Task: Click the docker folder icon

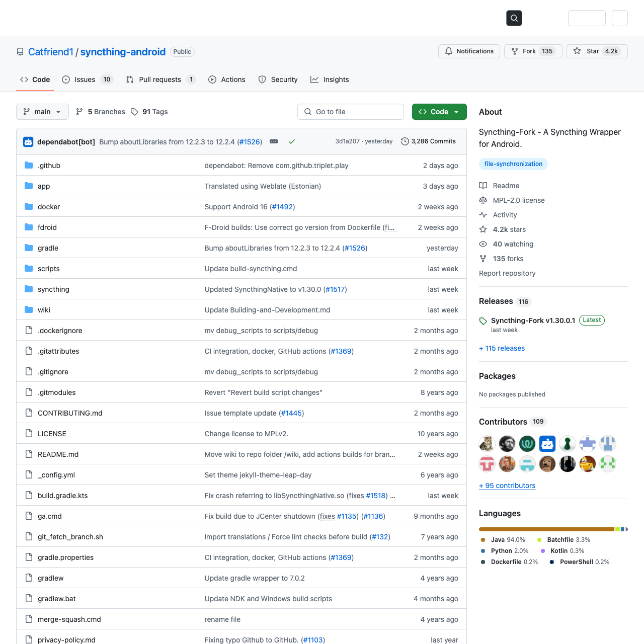Action: pos(29,206)
